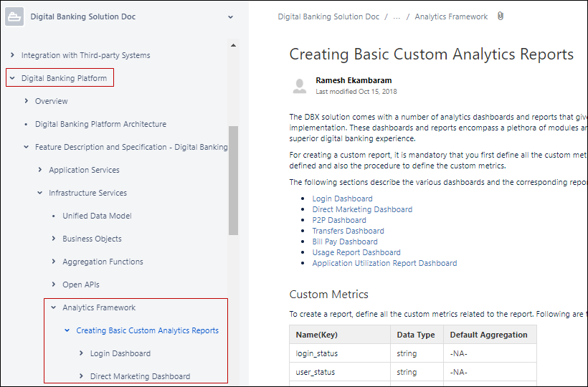Viewport: 588px width, 387px height.
Task: Open Integration with Third-party Systems page
Action: pyautogui.click(x=85, y=55)
